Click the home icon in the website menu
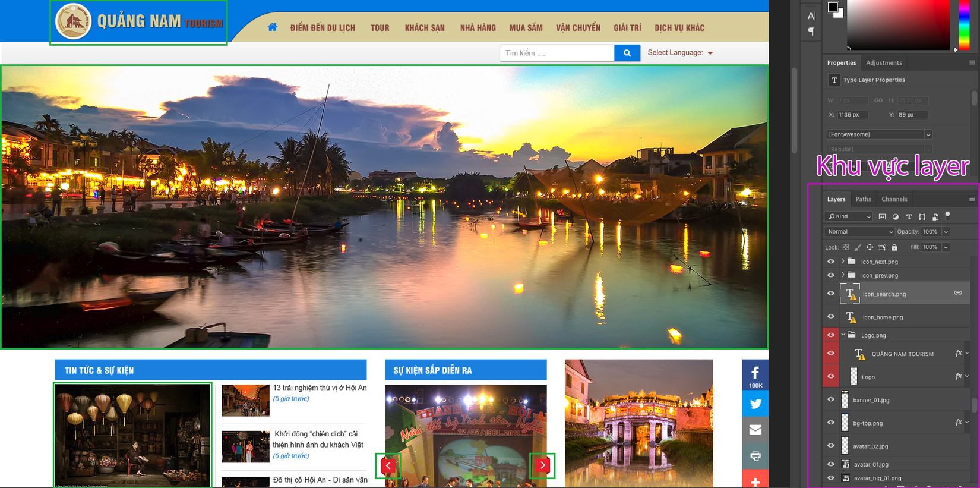 pos(273,27)
